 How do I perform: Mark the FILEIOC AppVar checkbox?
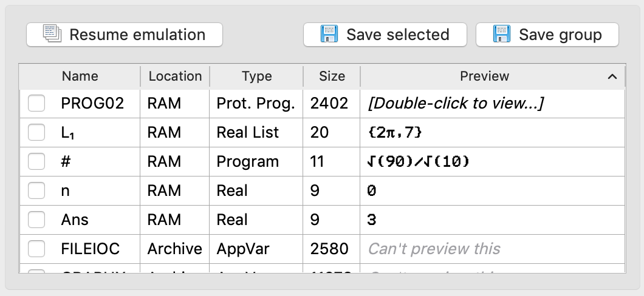click(x=36, y=249)
